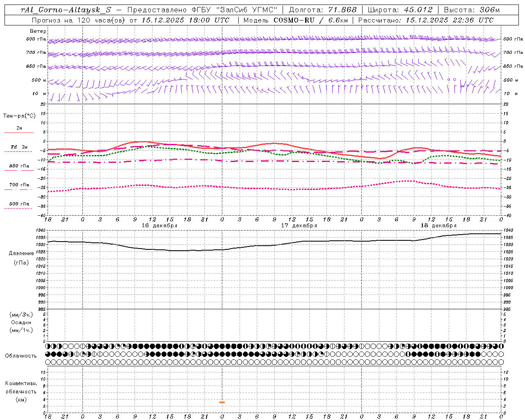Viewport: 525px width, 420px height.
Task: Click the Рассчитано: 15.12.2025 22:36 UTC text
Action: click(425, 20)
